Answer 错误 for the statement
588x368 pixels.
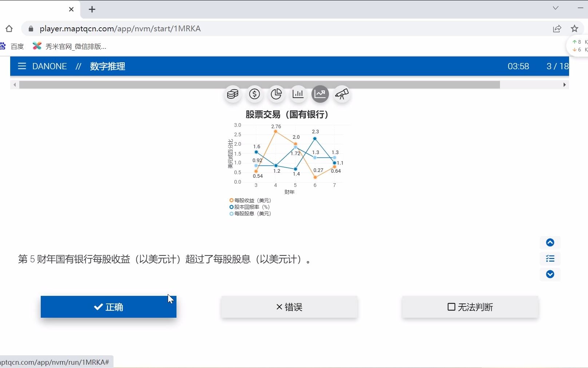point(289,307)
